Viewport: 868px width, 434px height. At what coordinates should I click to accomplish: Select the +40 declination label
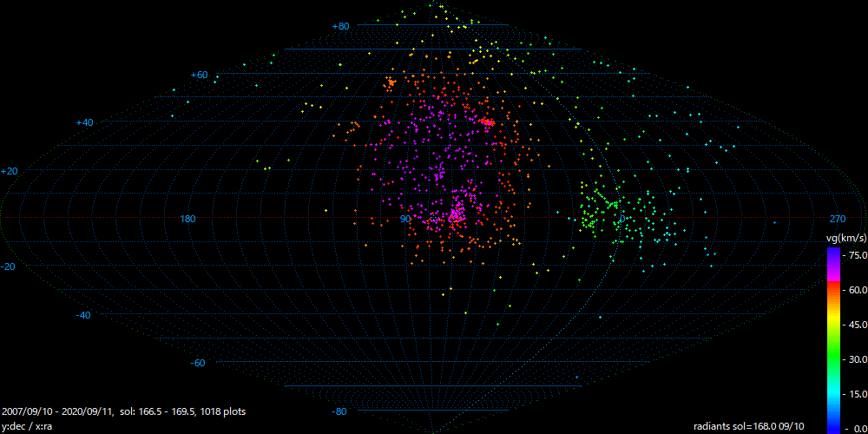pyautogui.click(x=84, y=122)
